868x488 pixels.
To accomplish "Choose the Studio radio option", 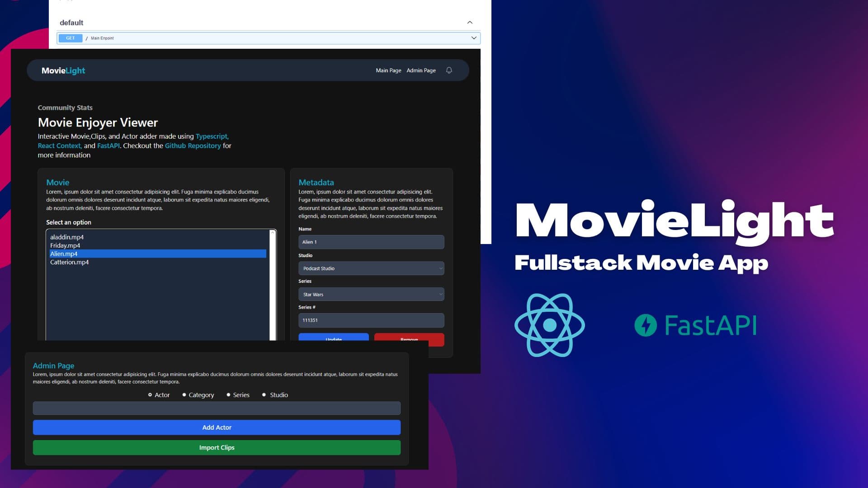I will (x=264, y=395).
